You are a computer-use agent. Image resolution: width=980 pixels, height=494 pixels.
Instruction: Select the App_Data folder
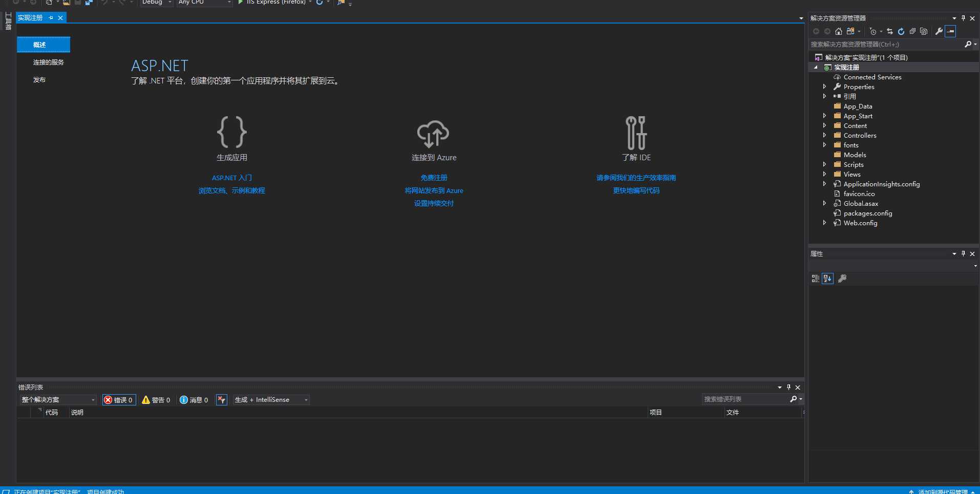[858, 106]
